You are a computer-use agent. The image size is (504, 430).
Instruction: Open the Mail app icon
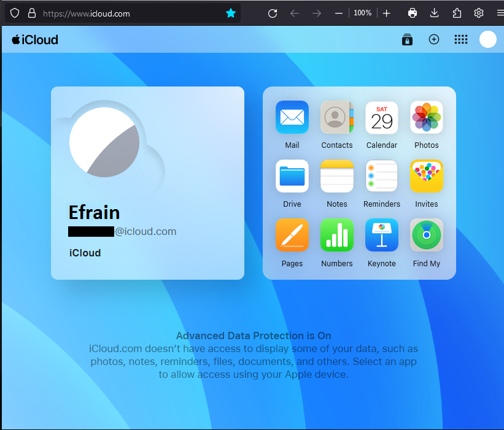(292, 117)
